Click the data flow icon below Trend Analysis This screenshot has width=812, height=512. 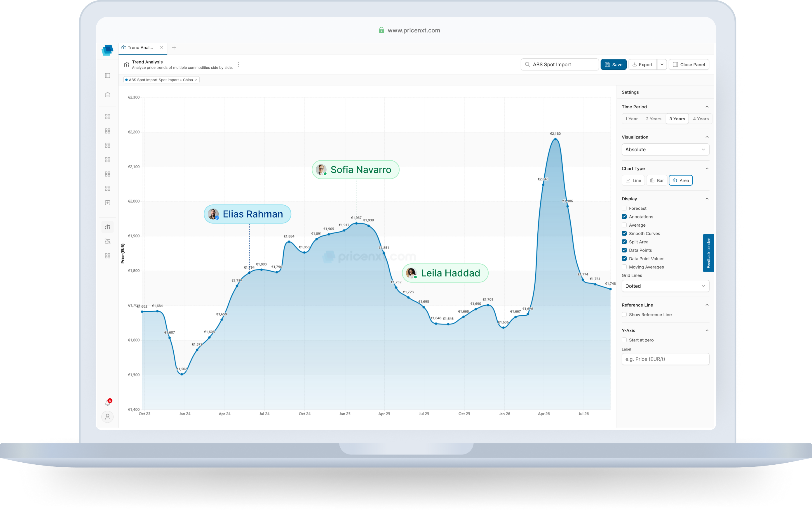click(108, 241)
